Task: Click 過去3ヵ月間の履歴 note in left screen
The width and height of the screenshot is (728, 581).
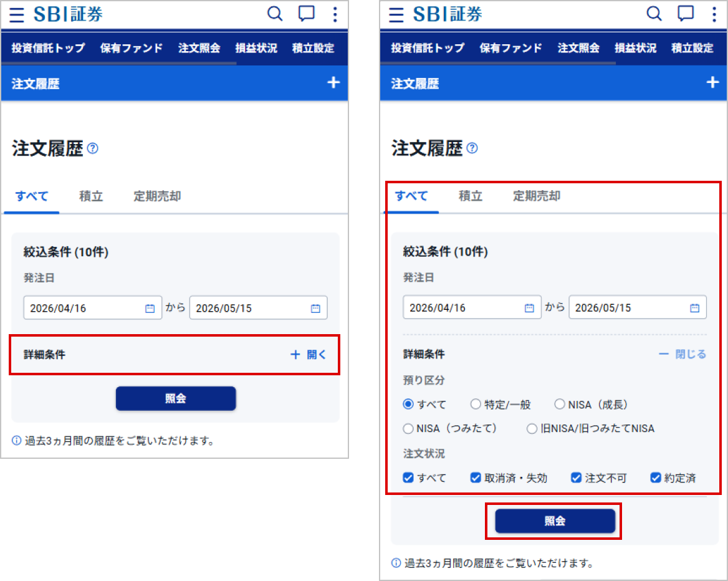Action: tap(113, 440)
